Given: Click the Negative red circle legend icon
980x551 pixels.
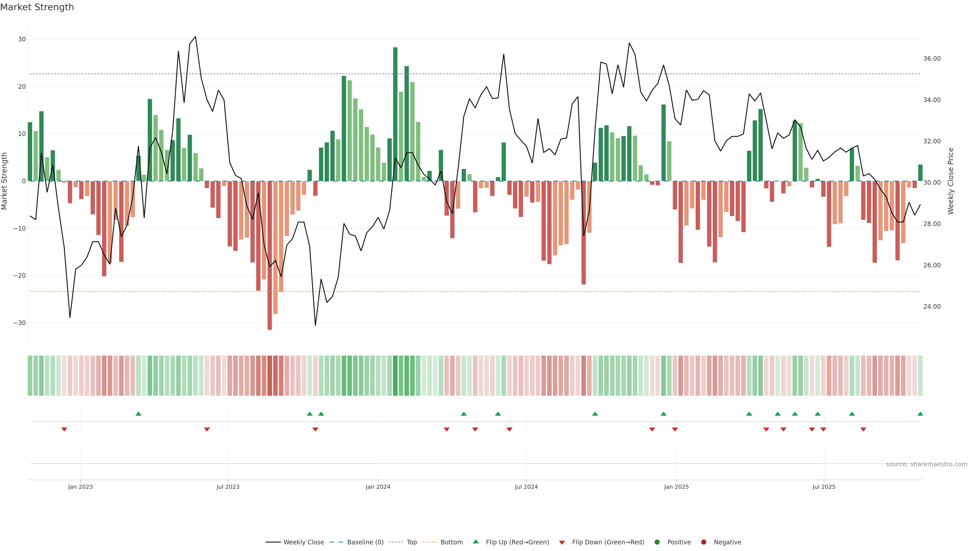Looking at the screenshot, I should point(703,542).
